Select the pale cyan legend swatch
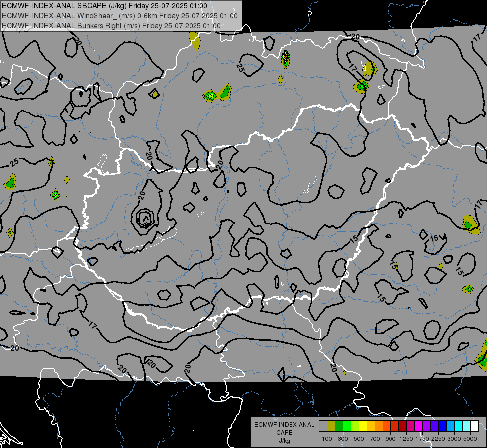This screenshot has height=448, width=487. tap(467, 426)
